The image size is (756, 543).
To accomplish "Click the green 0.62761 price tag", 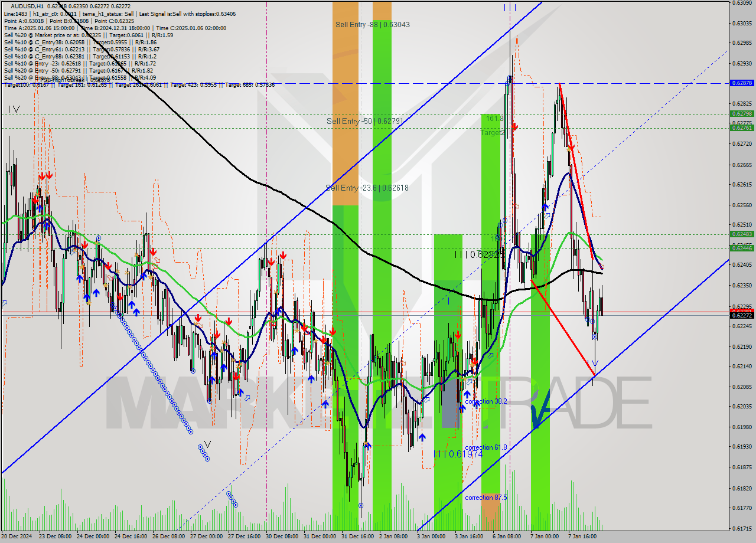I will [x=742, y=127].
